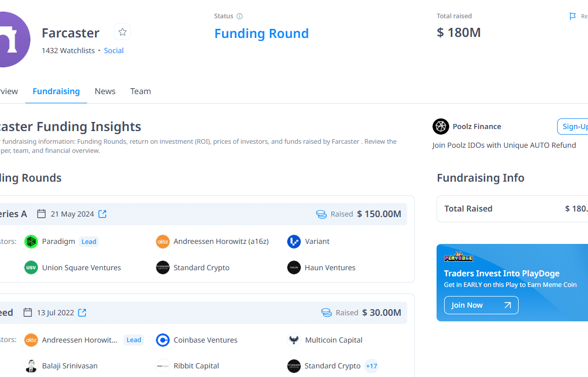Click the Union Square Ventures logo
Viewport: 588px width, 377px height.
pyautogui.click(x=31, y=268)
